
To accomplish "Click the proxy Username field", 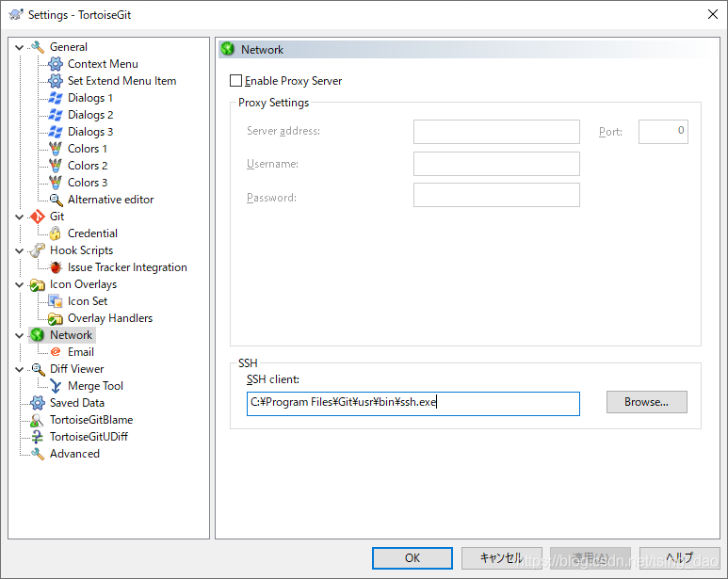I will tap(496, 164).
